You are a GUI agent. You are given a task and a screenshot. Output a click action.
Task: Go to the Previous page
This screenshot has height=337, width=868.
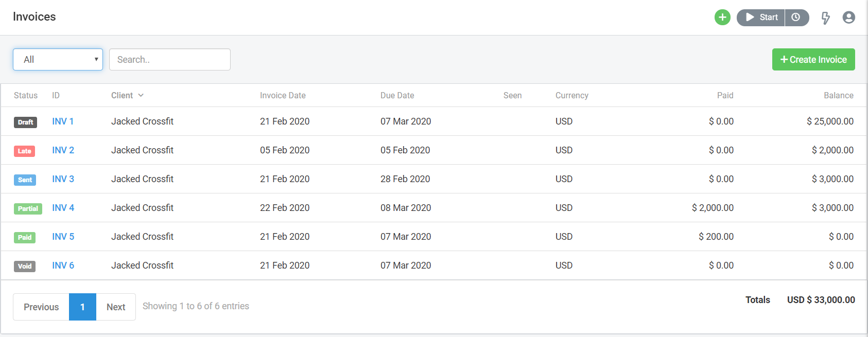tap(41, 307)
